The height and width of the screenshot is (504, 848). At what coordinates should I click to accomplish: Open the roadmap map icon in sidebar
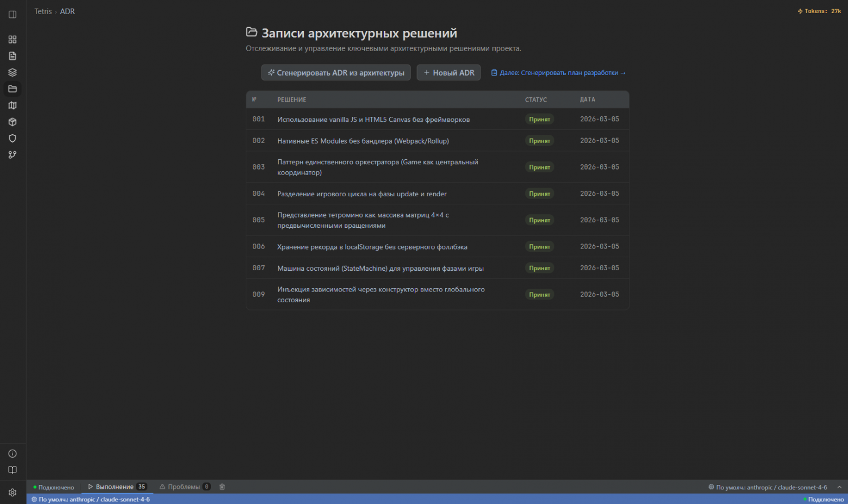tap(13, 105)
